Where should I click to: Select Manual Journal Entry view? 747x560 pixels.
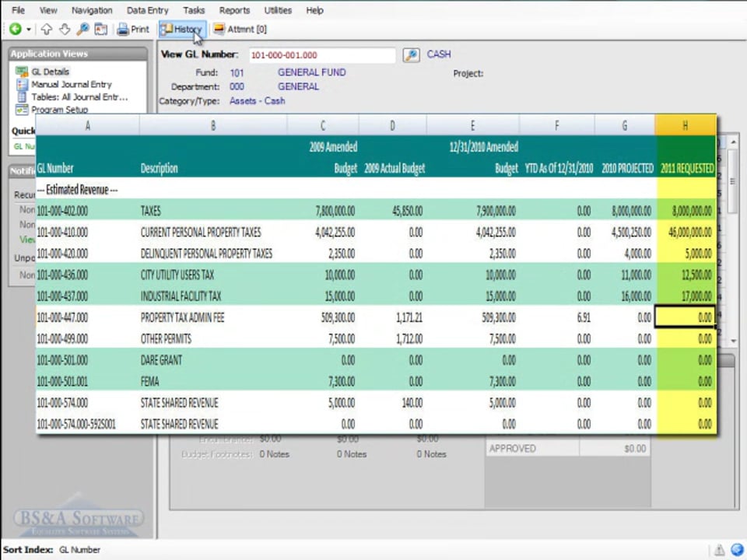71,84
